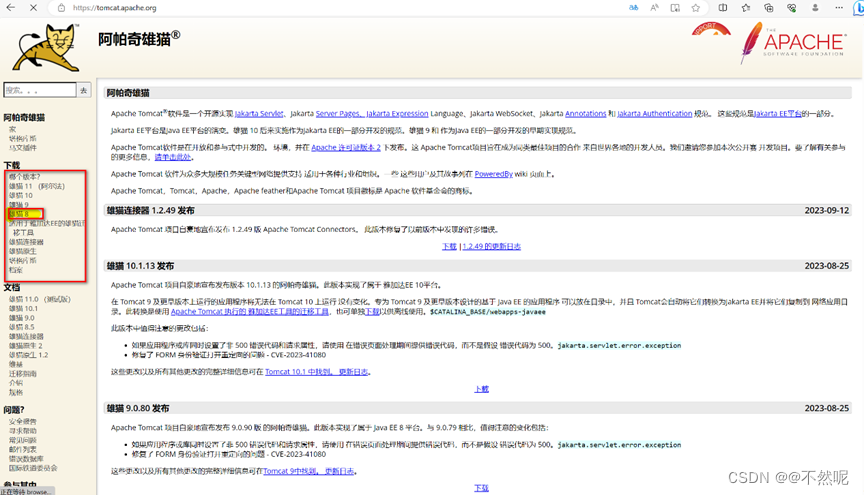Open 下载 link under connectors 1.2.49 release
This screenshot has width=864, height=495.
449,246
